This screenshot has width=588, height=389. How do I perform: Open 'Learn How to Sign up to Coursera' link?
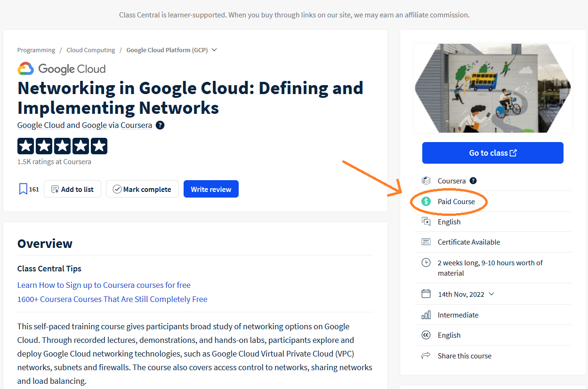pos(104,285)
